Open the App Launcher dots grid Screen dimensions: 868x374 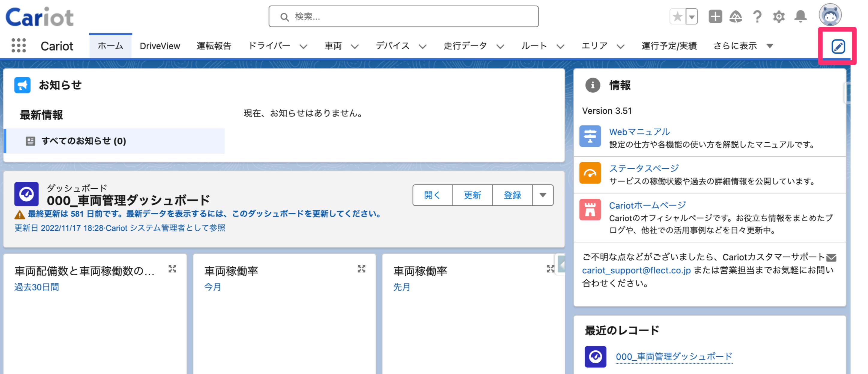pos(19,46)
